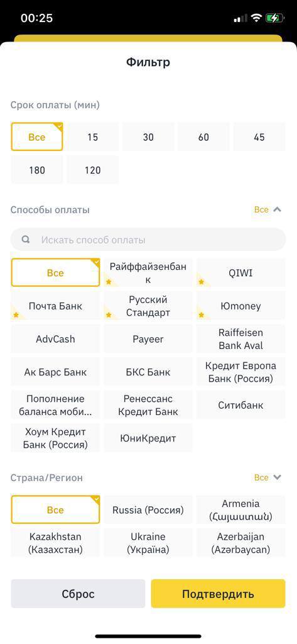Screen dimensions: 297x644
Task: Select Russia (Россия) as region
Action: 148,509
